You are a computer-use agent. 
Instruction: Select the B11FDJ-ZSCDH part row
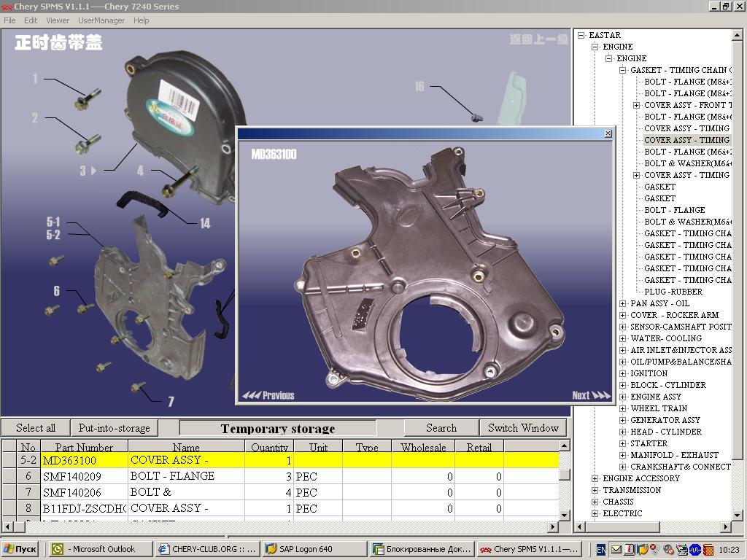pos(280,508)
